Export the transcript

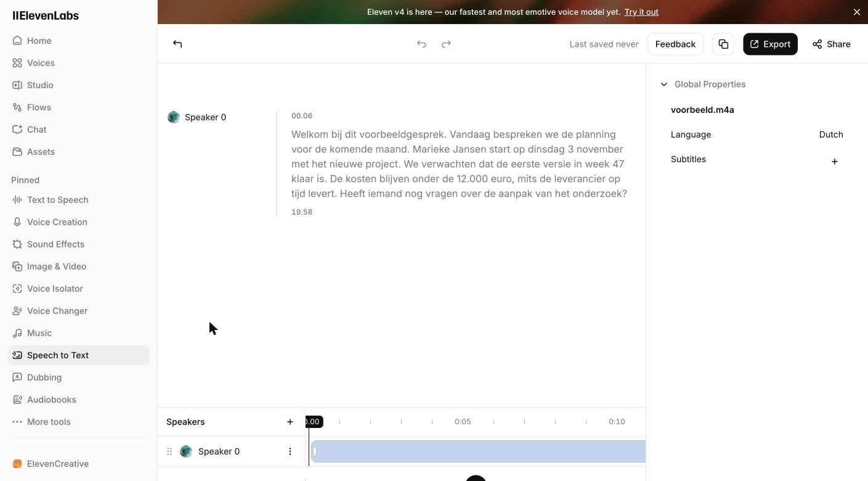(x=770, y=44)
